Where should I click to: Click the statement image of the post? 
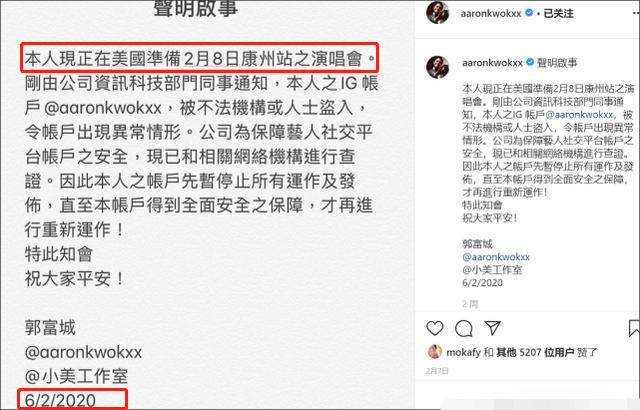[x=207, y=205]
